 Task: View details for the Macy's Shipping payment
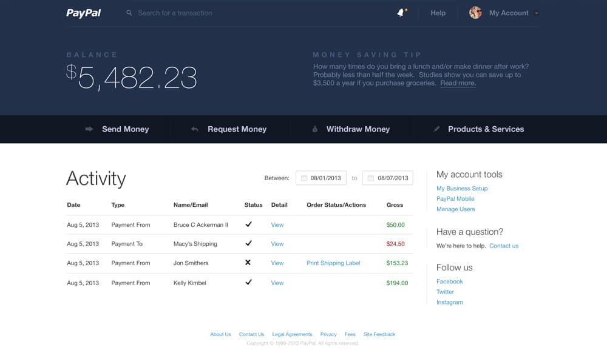277,244
